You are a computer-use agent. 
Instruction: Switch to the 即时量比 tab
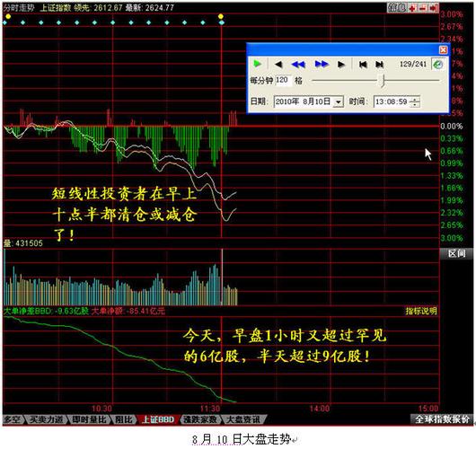tap(90, 419)
